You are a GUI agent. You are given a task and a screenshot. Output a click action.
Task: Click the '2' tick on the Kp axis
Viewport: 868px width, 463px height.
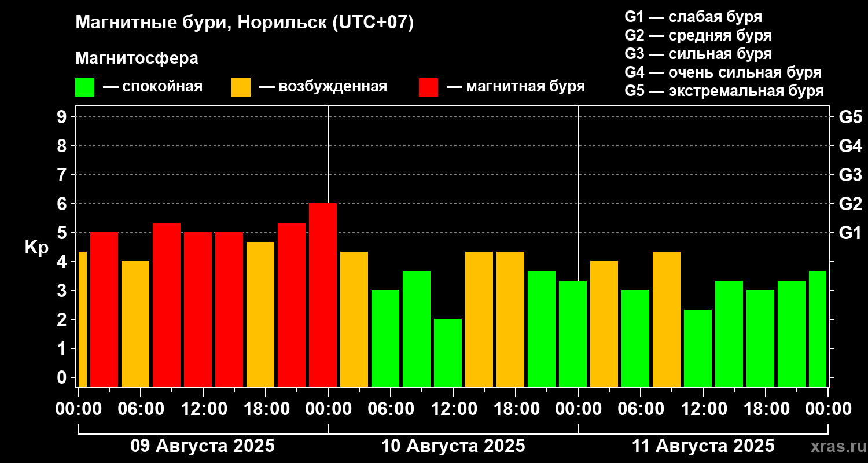(x=63, y=319)
